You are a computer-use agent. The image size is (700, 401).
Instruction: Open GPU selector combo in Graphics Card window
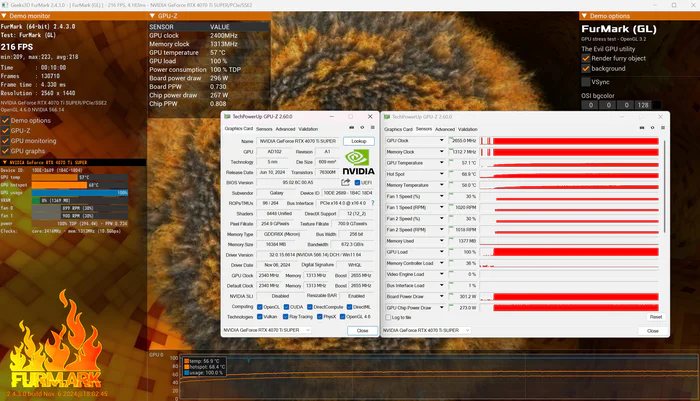click(267, 330)
